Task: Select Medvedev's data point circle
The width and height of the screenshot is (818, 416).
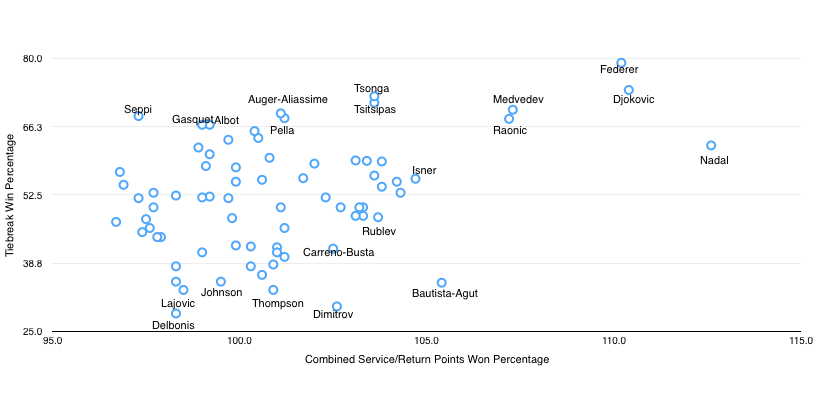Action: point(513,110)
